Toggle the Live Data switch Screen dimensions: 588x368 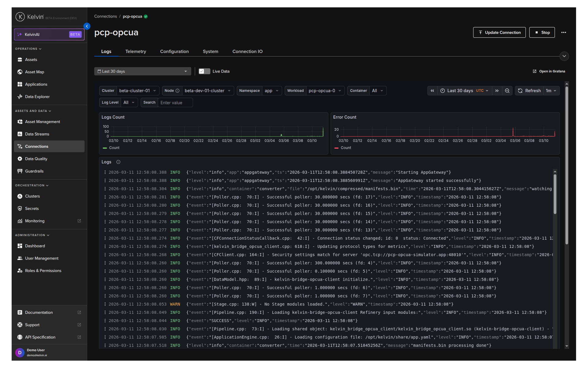coord(204,71)
